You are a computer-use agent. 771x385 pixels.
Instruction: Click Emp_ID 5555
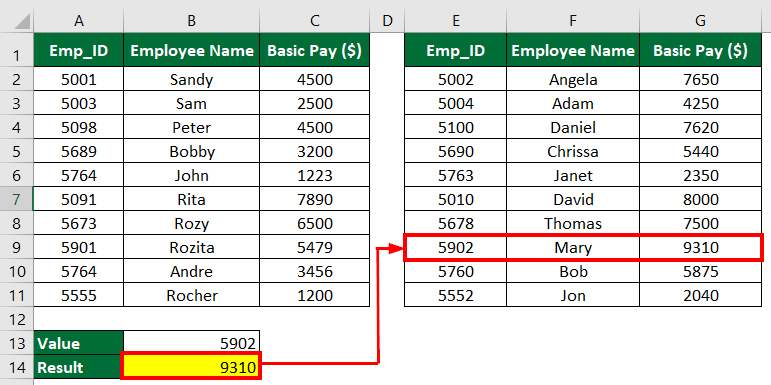79,296
